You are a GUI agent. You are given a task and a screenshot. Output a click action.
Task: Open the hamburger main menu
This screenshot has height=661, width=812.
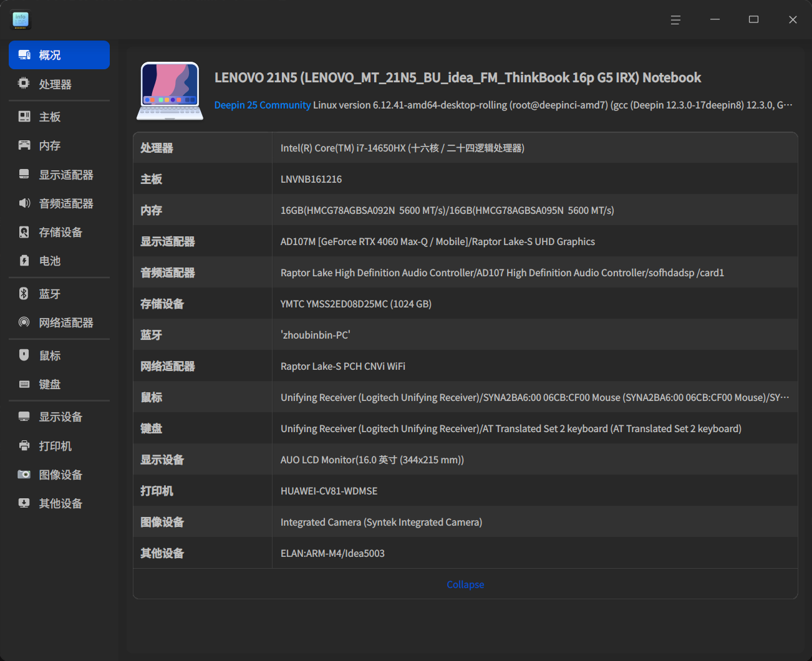pyautogui.click(x=675, y=20)
